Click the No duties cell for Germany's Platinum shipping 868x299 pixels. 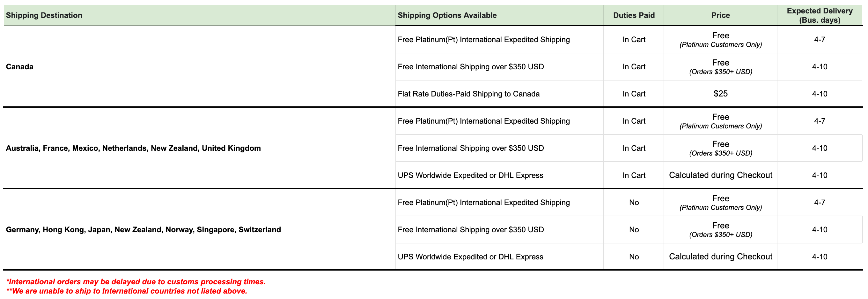pyautogui.click(x=634, y=203)
